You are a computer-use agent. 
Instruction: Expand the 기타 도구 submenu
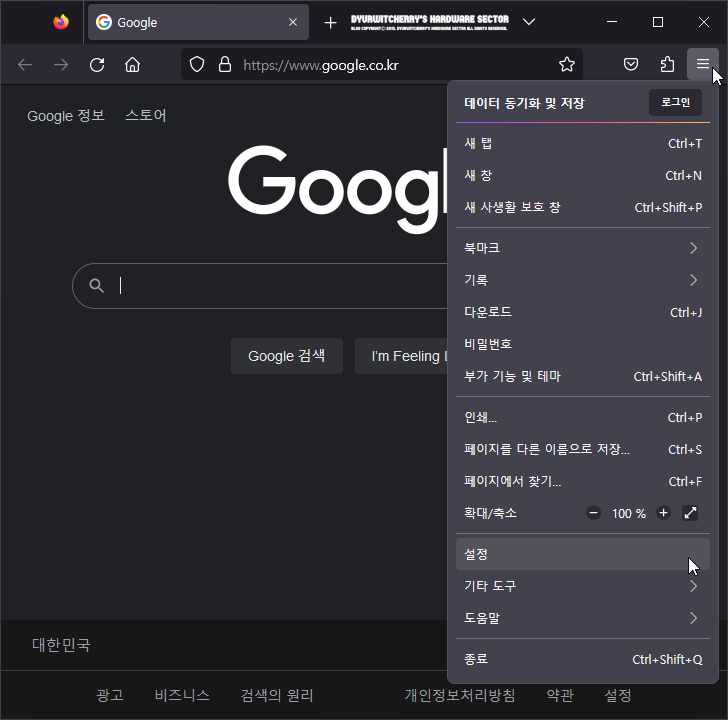click(x=583, y=586)
